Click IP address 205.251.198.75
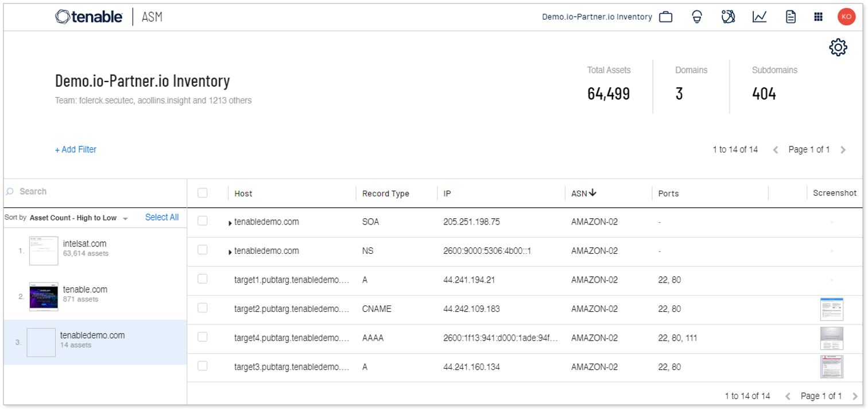Viewport: 868px width, 410px height. click(x=472, y=222)
